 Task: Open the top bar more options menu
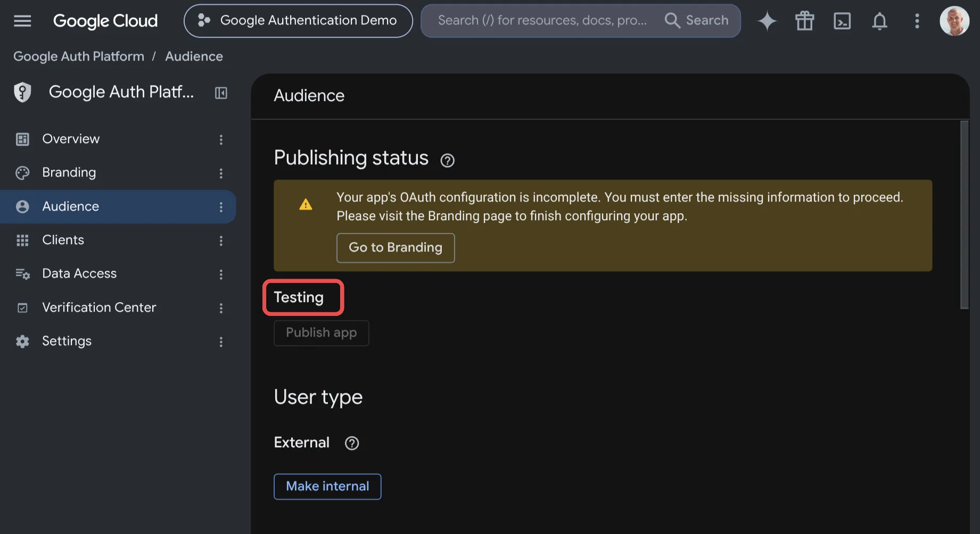tap(917, 21)
